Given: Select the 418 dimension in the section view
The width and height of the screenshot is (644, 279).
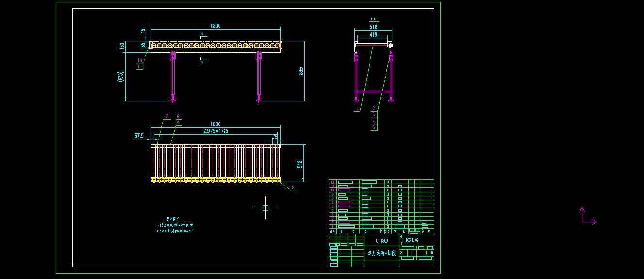Looking at the screenshot, I should [x=373, y=35].
